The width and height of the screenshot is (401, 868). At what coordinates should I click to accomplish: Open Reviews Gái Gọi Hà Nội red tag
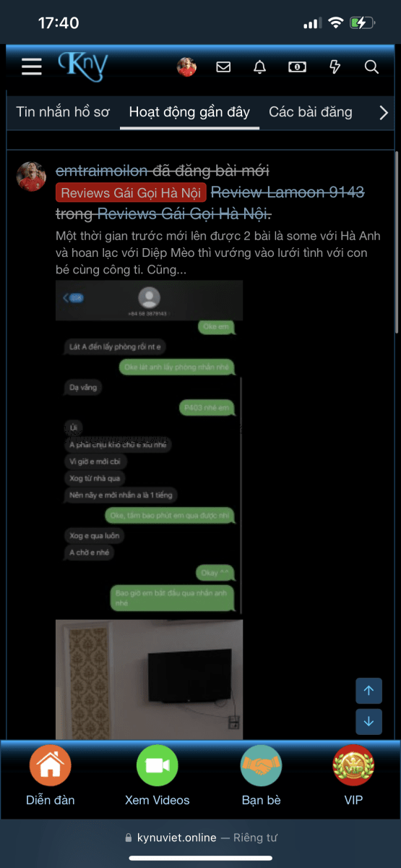pyautogui.click(x=131, y=192)
